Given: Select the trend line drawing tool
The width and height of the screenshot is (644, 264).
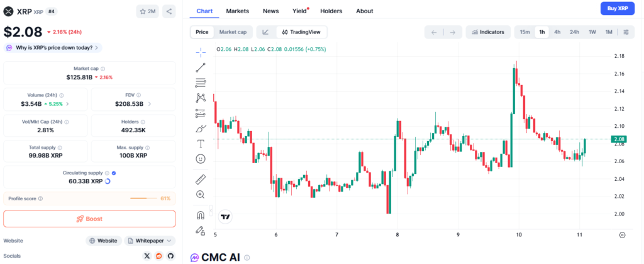Looking at the screenshot, I should pyautogui.click(x=201, y=67).
